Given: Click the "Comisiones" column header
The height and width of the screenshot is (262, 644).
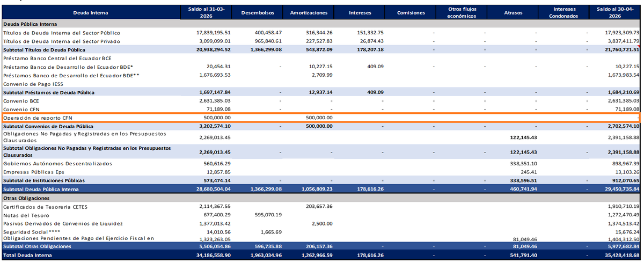Looking at the screenshot, I should pyautogui.click(x=411, y=12).
